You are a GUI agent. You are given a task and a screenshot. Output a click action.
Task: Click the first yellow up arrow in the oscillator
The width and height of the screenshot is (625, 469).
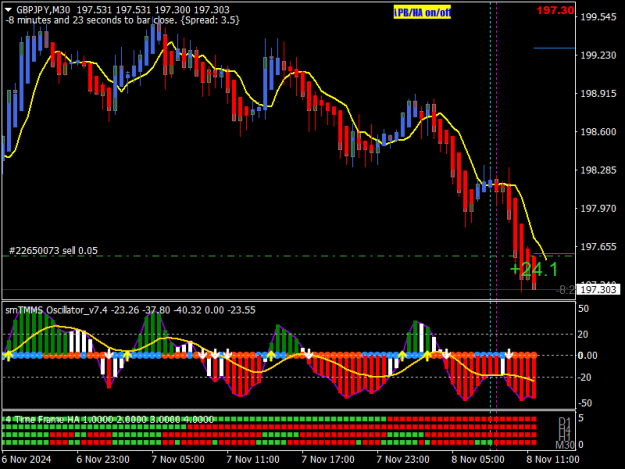[8, 355]
